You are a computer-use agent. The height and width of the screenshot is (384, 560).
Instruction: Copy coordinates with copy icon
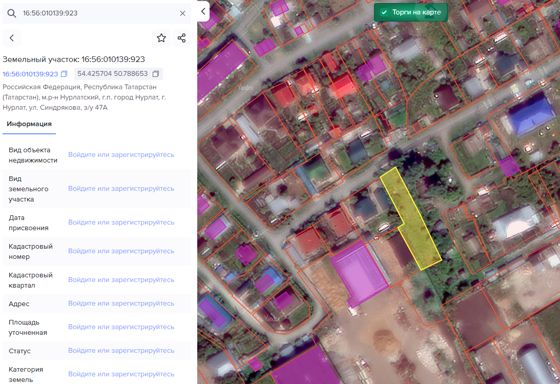pyautogui.click(x=156, y=74)
